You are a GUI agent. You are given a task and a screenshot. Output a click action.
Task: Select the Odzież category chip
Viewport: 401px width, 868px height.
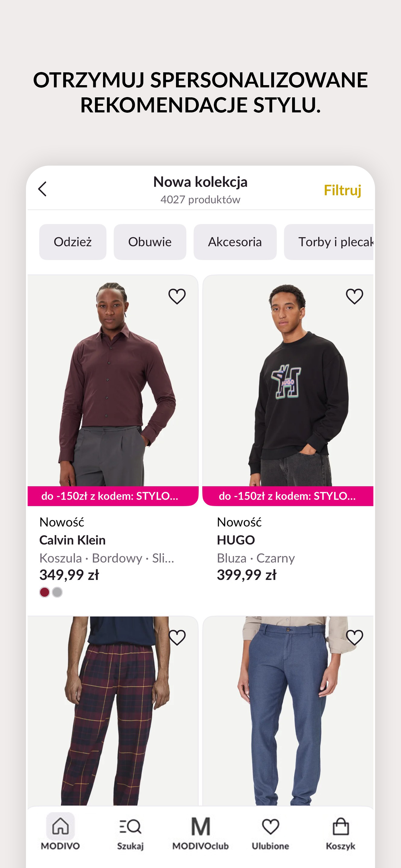point(73,242)
